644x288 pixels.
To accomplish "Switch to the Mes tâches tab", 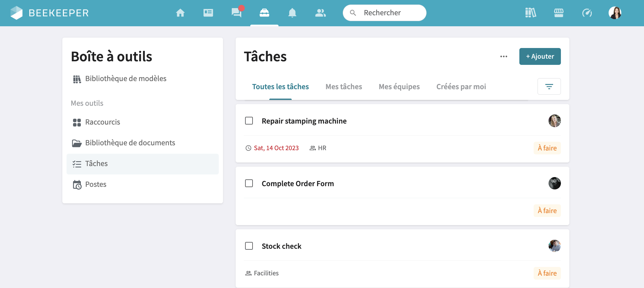I will [x=344, y=87].
